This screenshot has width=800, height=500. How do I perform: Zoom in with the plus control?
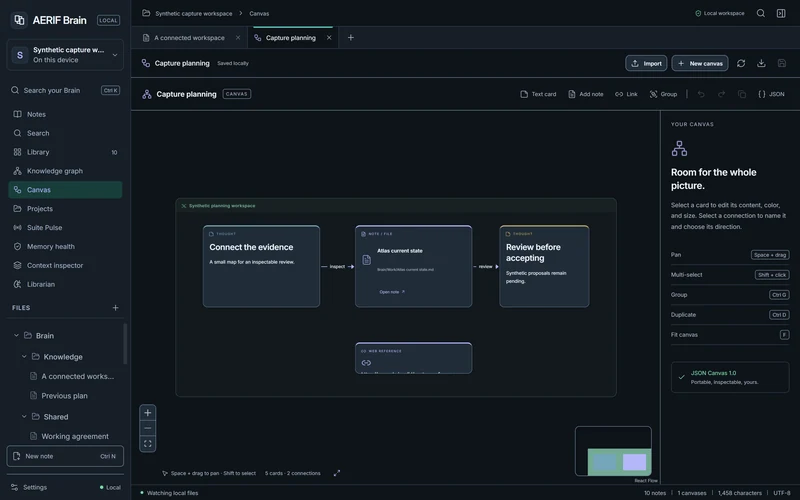pyautogui.click(x=147, y=412)
